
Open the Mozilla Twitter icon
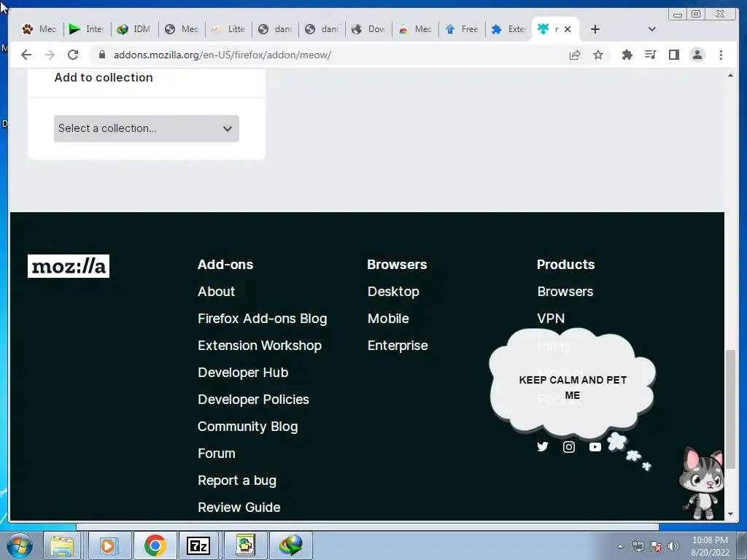pyautogui.click(x=543, y=447)
